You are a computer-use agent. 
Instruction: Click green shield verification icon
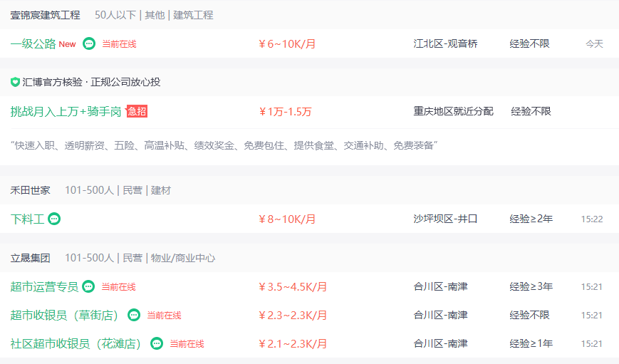pos(15,82)
